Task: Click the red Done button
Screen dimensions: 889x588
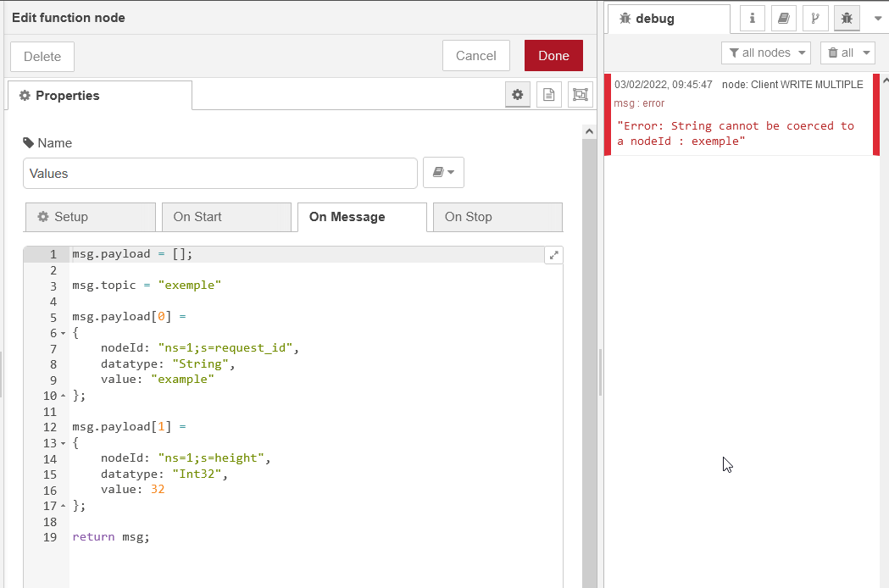Action: (x=553, y=56)
